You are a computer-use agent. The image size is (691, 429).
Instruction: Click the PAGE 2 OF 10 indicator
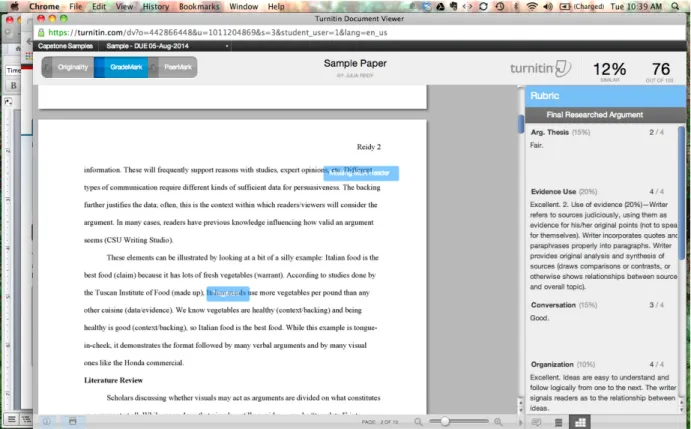click(379, 422)
